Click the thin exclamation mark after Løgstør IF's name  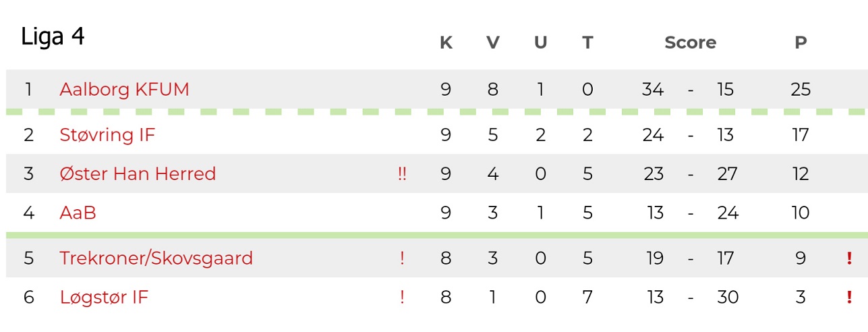[x=402, y=298]
